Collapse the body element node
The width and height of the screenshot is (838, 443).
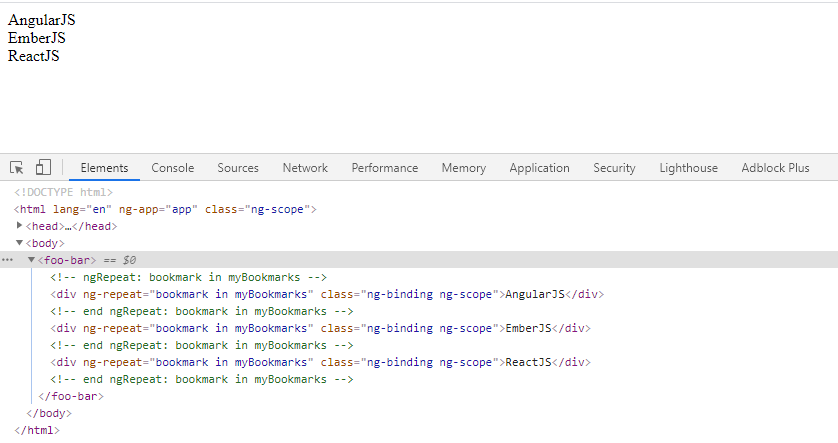pyautogui.click(x=19, y=243)
